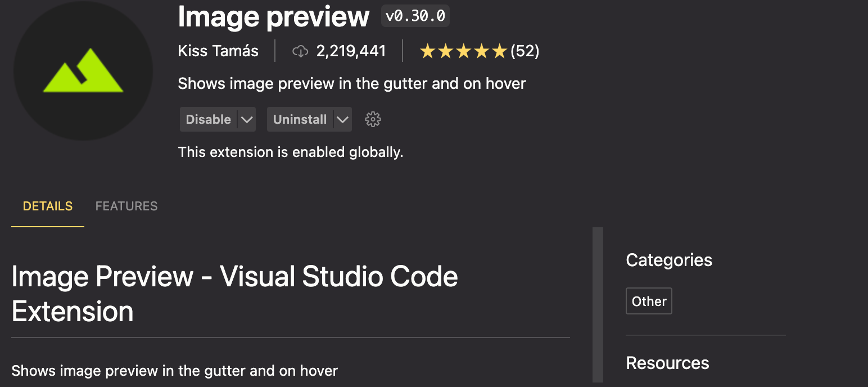Click the Categories section heading
The height and width of the screenshot is (387, 868).
click(x=668, y=260)
